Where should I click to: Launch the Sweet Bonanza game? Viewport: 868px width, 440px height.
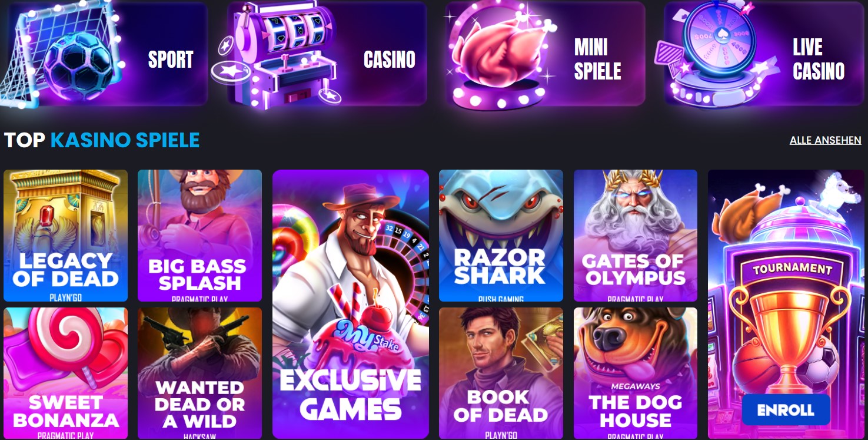[65, 373]
